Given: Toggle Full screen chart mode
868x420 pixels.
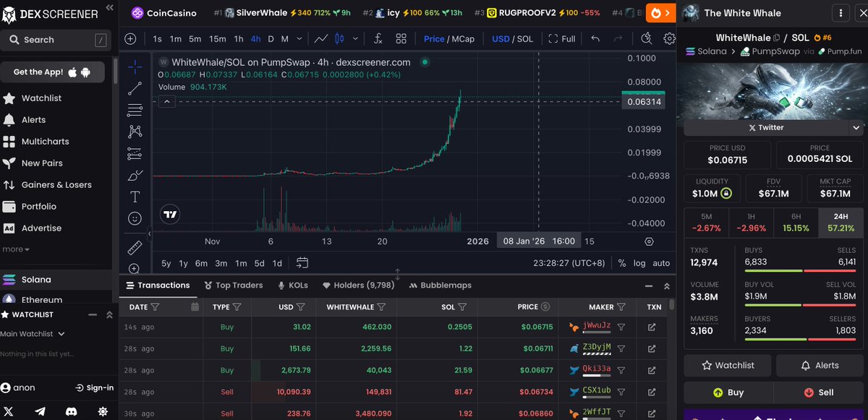Looking at the screenshot, I should point(562,39).
